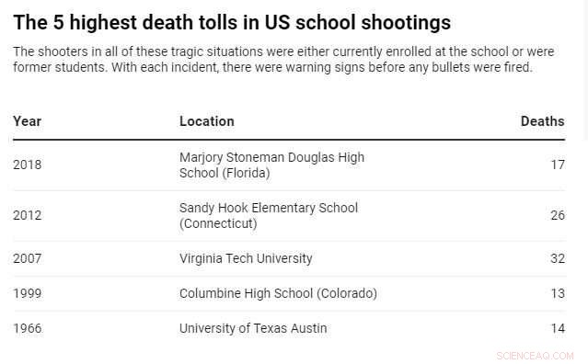The width and height of the screenshot is (588, 364).
Task: Select the 1999 year cell
Action: [x=27, y=293]
